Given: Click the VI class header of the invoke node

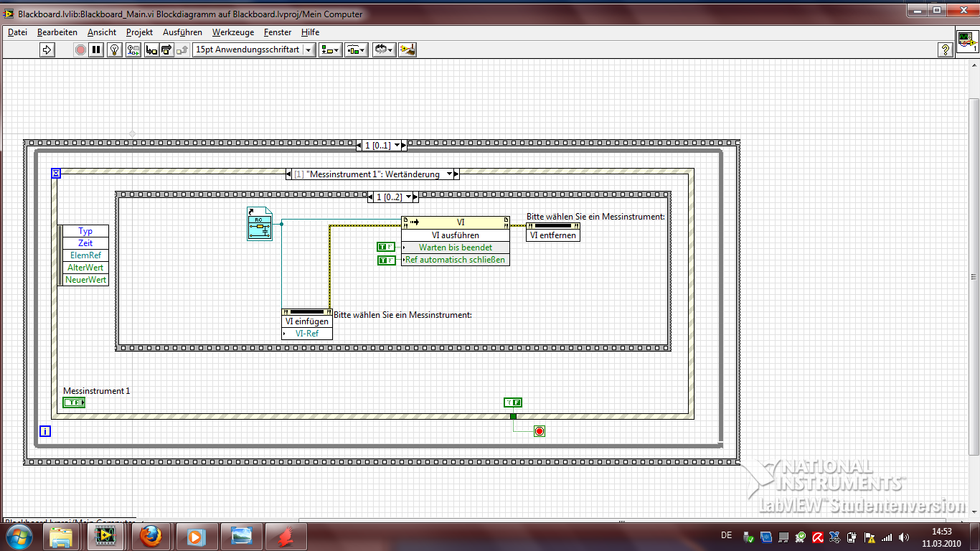Looking at the screenshot, I should (456, 223).
